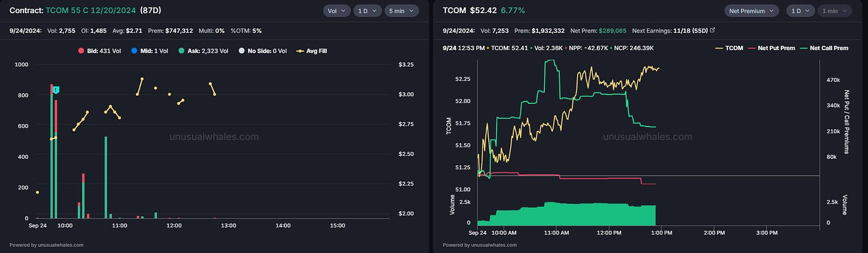Click the teal flag marker atop the tallest bar
868x253 pixels.
tap(56, 90)
